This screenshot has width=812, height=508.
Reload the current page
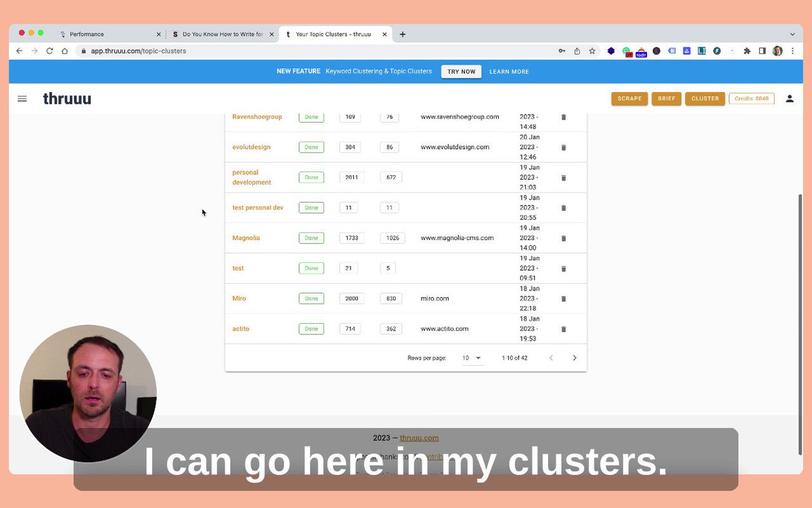[49, 51]
